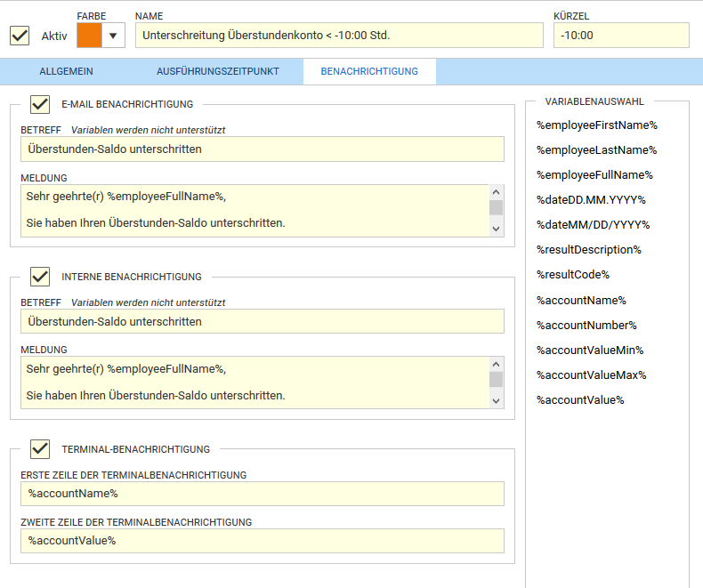Viewport: 703px width, 588px height.
Task: Select the %accountValueMin% variable
Action: point(590,350)
